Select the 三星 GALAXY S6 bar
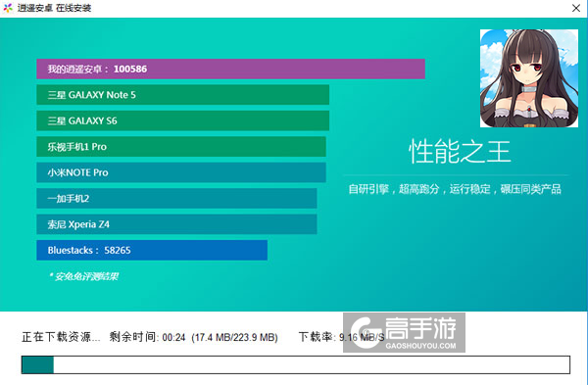Viewport: 588px width, 385px height. point(182,120)
